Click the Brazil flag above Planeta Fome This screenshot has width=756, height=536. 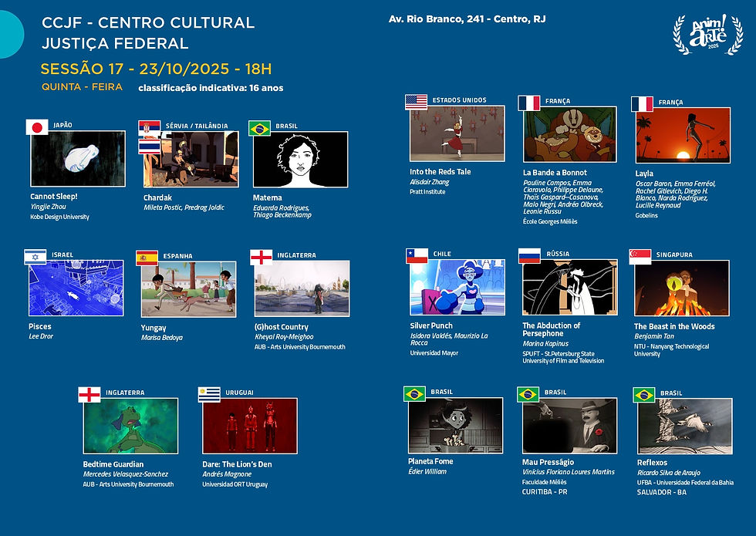[415, 394]
